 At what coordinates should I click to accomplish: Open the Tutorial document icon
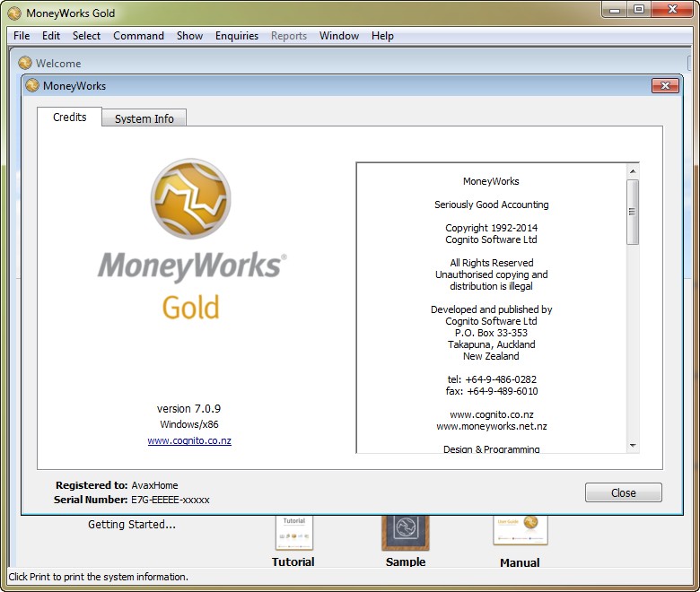[293, 532]
